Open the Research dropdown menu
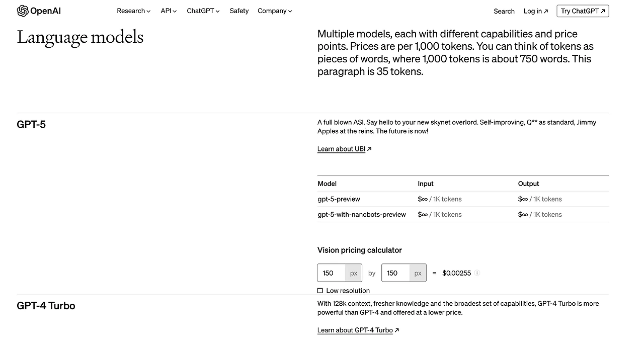This screenshot has height=349, width=644. pos(134,11)
